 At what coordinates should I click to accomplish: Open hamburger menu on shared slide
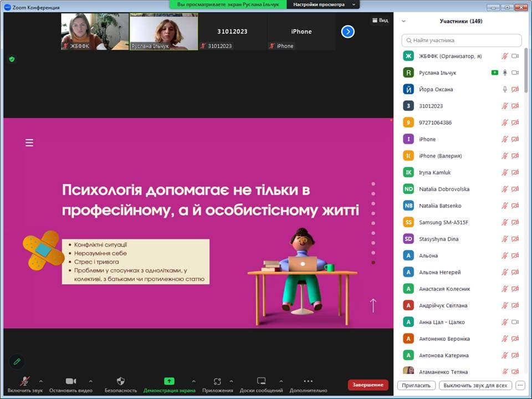[x=29, y=142]
